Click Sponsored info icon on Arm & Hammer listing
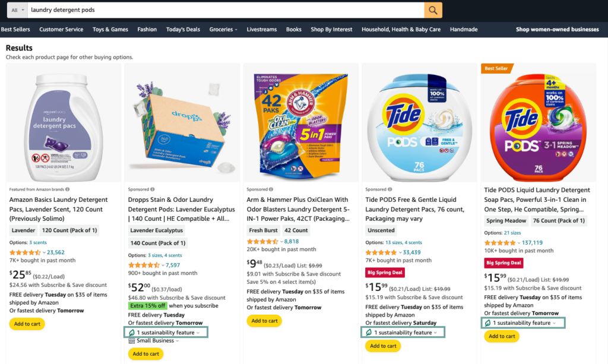 point(271,189)
